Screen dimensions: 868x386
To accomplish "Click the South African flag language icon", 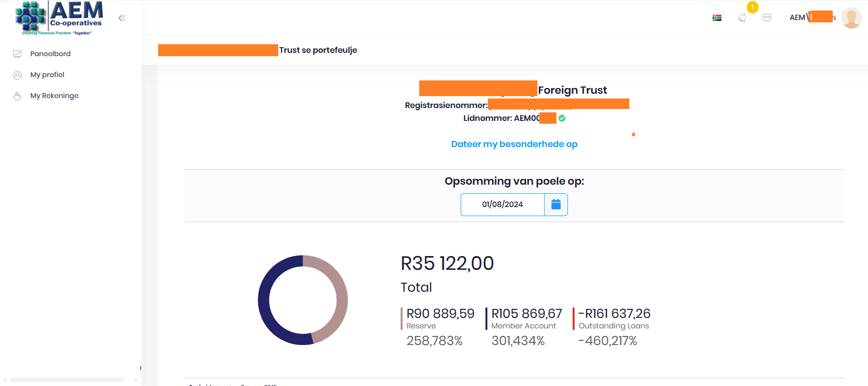I will pyautogui.click(x=717, y=18).
